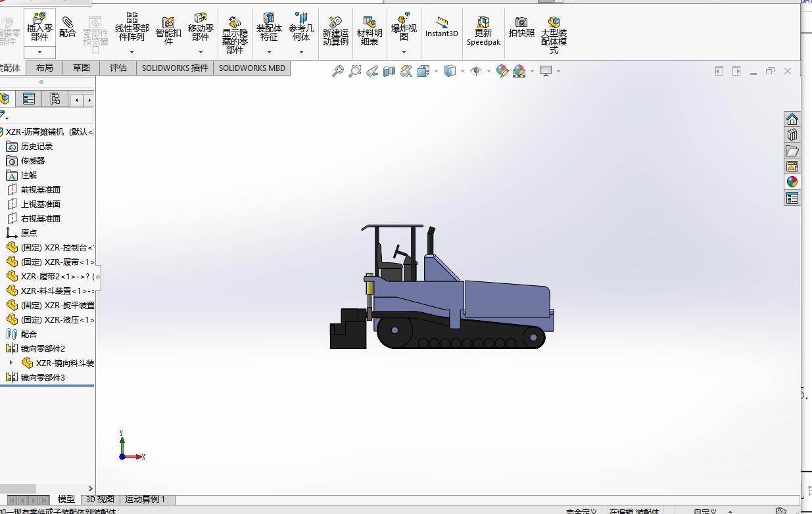Screen dimensions: 812x514
Task: Select 上视基准面 plane
Action: coord(40,204)
